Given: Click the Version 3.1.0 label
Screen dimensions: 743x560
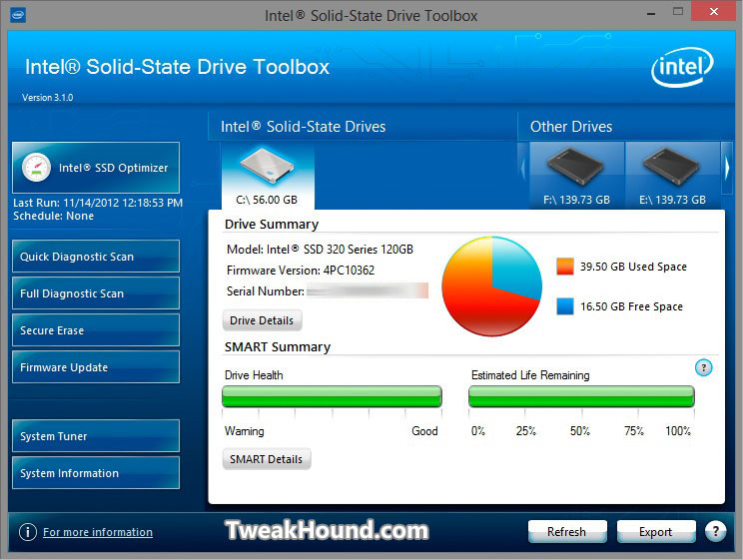Looking at the screenshot, I should click(x=47, y=97).
